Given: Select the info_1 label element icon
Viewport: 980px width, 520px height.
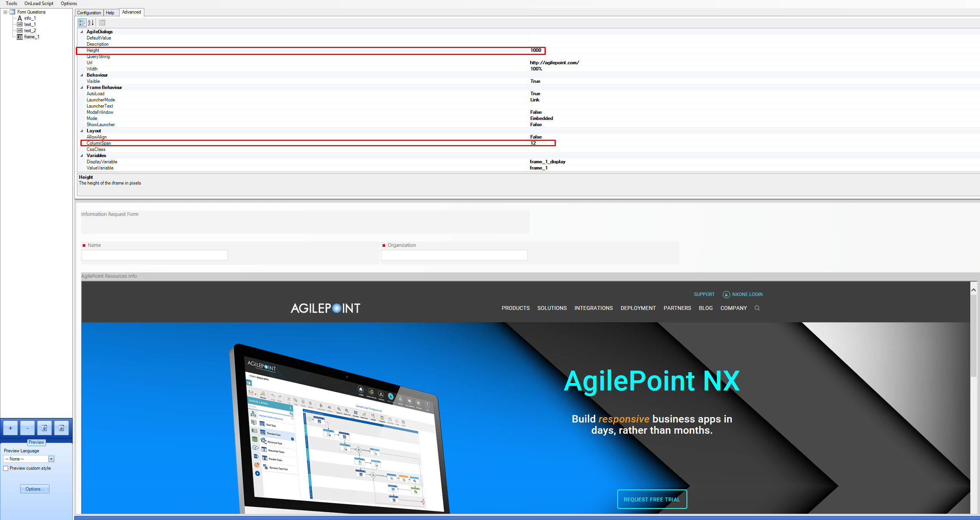Looking at the screenshot, I should (19, 18).
